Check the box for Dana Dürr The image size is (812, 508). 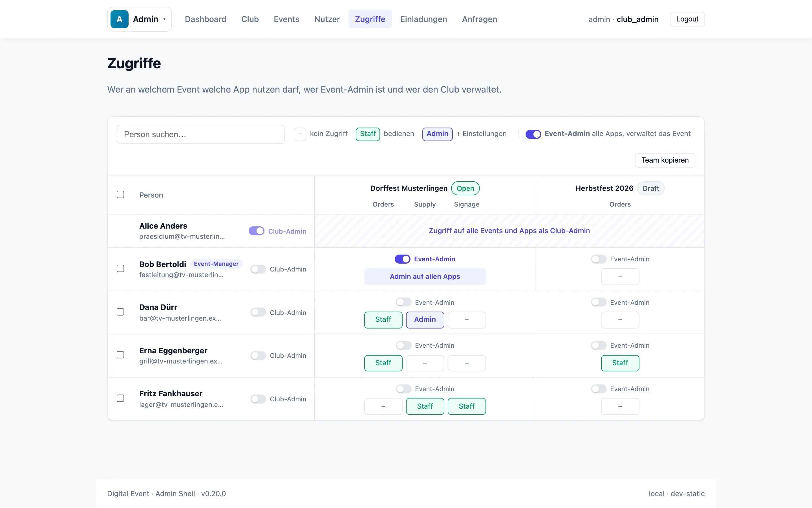[120, 312]
